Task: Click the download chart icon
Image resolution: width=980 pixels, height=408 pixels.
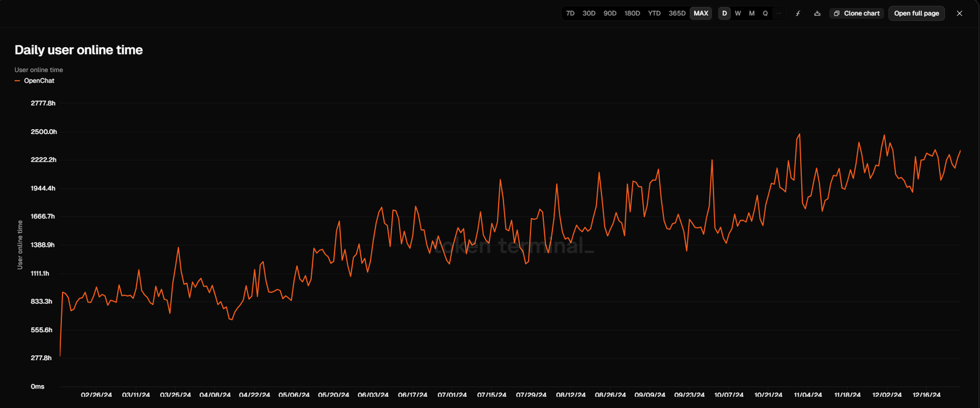Action: click(x=817, y=13)
